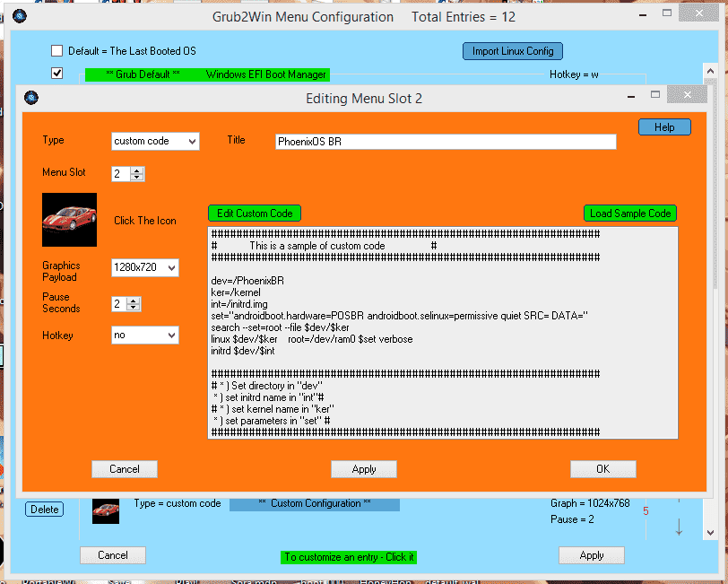The height and width of the screenshot is (584, 728).
Task: Expand the Graphics Payload 1280x720 dropdown
Action: (x=145, y=267)
